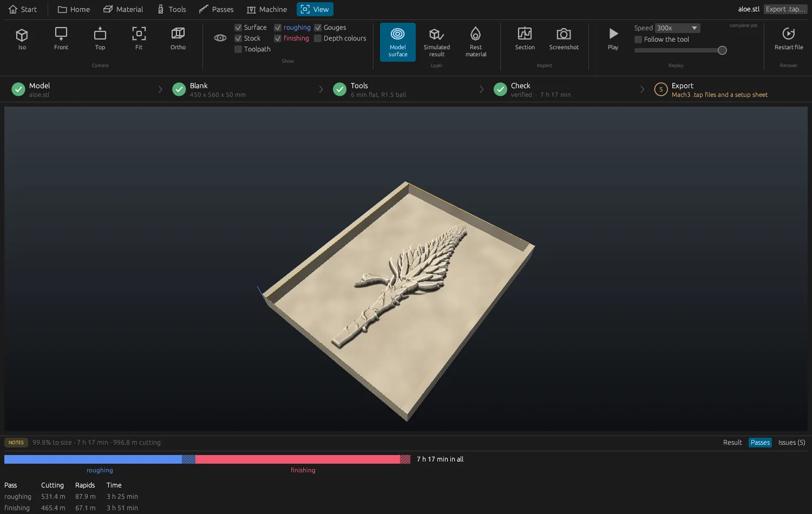Show Simulated result layer
Viewport: 812px width, 514px height.
pyautogui.click(x=437, y=42)
